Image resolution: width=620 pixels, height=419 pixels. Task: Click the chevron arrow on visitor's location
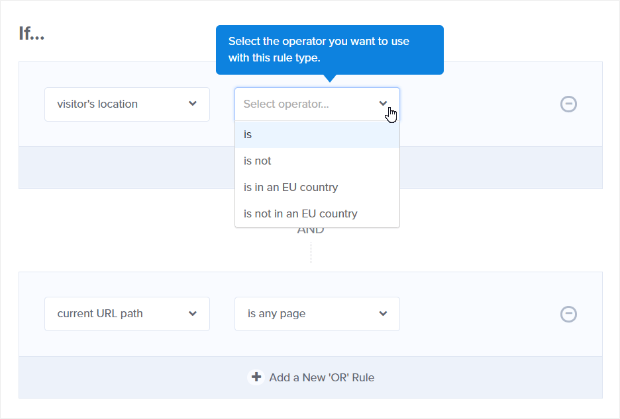192,104
